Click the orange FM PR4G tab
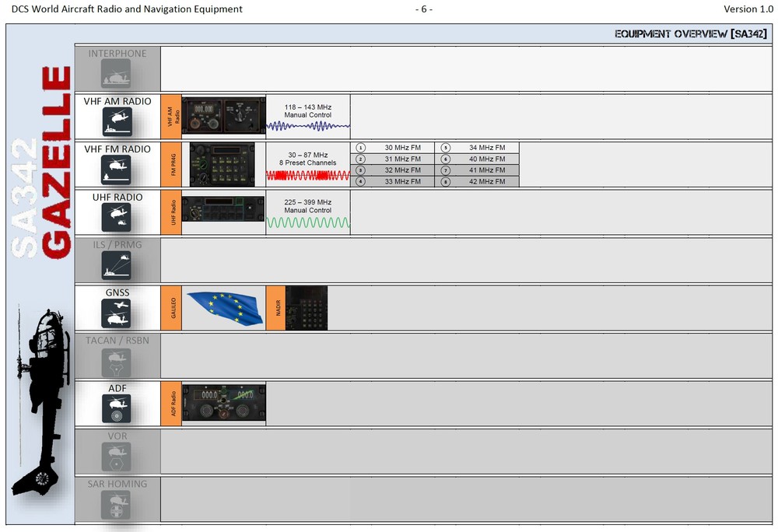Viewport: 778px width, 532px height. coord(170,165)
